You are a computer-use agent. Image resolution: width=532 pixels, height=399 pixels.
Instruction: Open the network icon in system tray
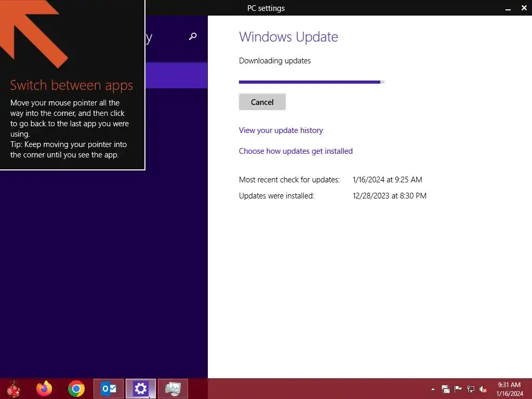471,389
